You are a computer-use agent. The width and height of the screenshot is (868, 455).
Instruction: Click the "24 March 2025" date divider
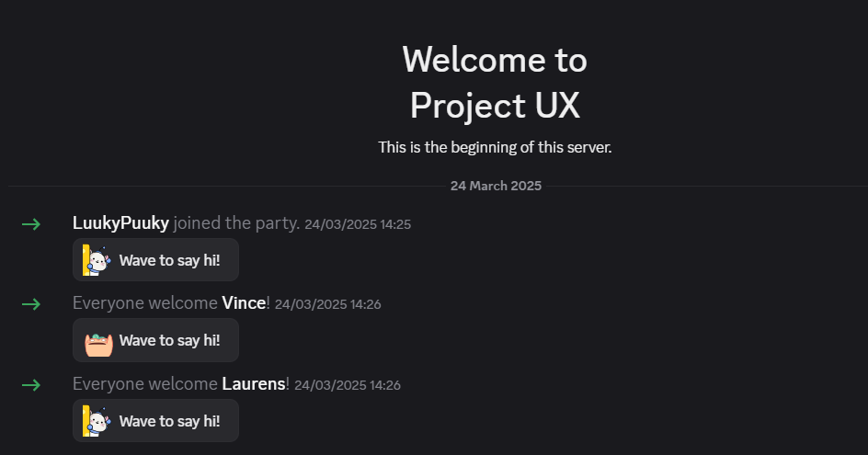496,186
